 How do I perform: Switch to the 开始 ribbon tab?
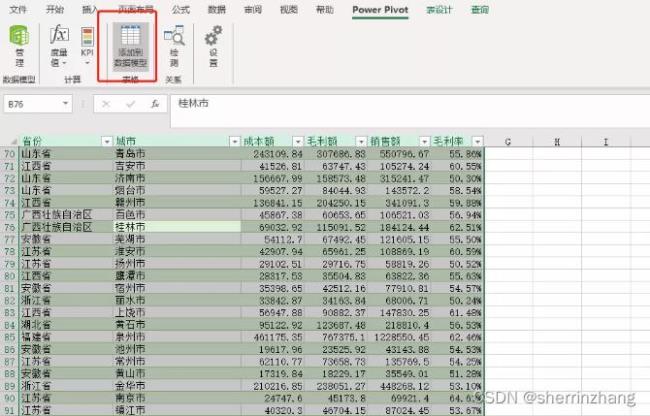(x=55, y=9)
